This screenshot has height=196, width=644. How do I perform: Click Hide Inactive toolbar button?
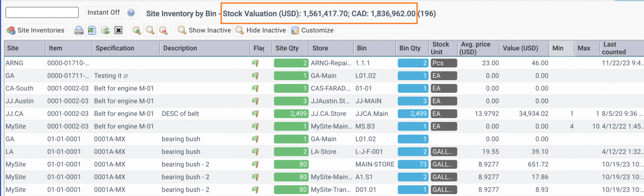(261, 30)
